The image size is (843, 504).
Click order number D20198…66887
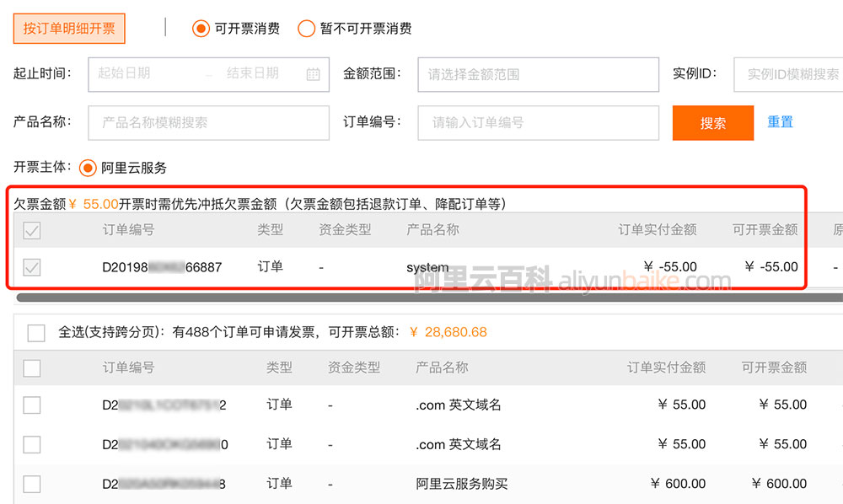coord(162,267)
